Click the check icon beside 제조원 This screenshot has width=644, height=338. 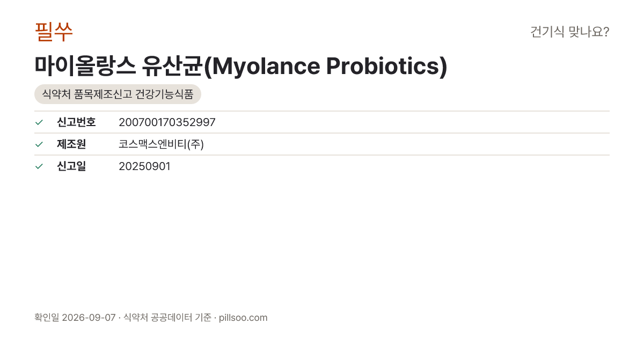pyautogui.click(x=39, y=144)
